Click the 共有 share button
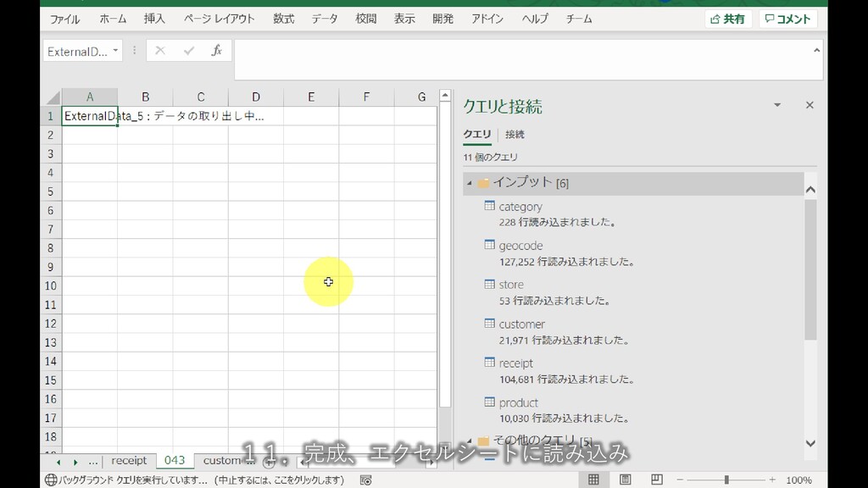 click(727, 19)
